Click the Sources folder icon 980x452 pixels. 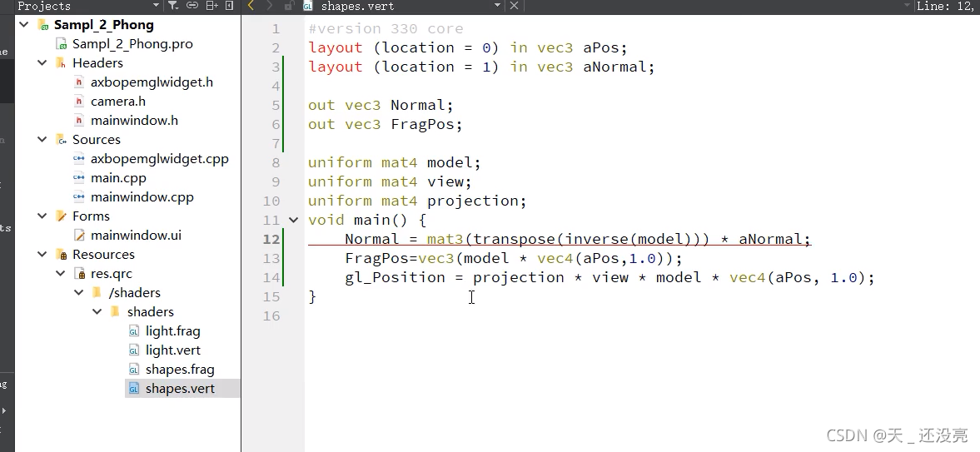click(x=62, y=139)
